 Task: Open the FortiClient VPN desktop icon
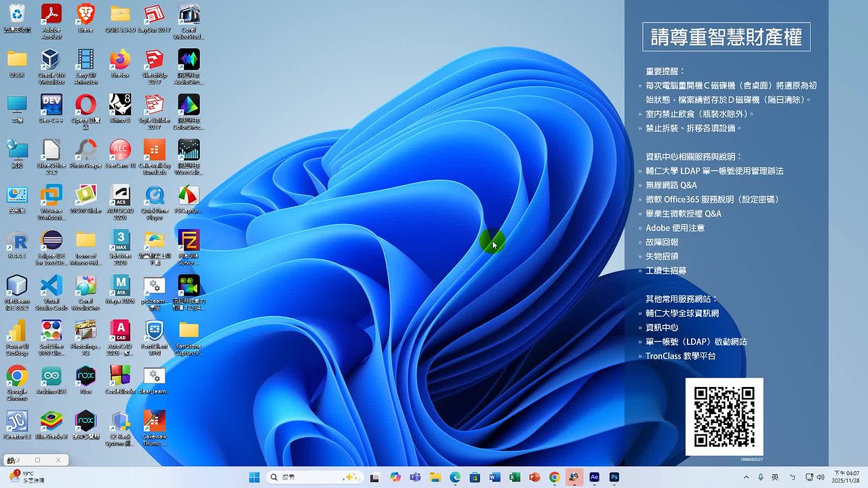(x=154, y=331)
